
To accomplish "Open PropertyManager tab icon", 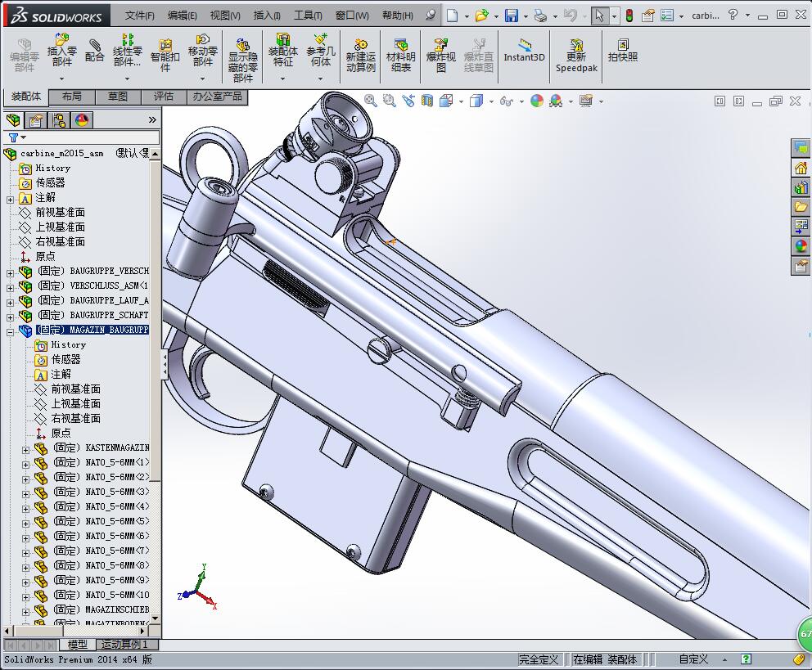I will click(x=36, y=120).
